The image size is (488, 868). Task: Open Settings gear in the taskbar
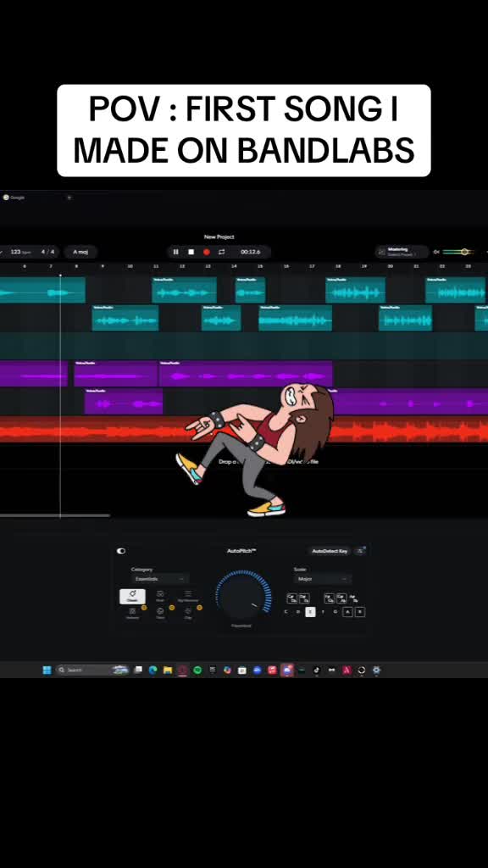click(376, 670)
